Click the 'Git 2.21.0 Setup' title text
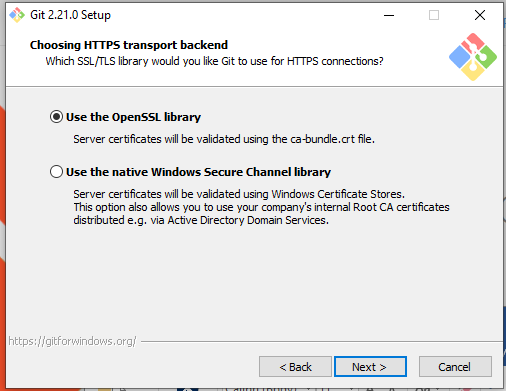This screenshot has height=391, width=506. pos(70,15)
